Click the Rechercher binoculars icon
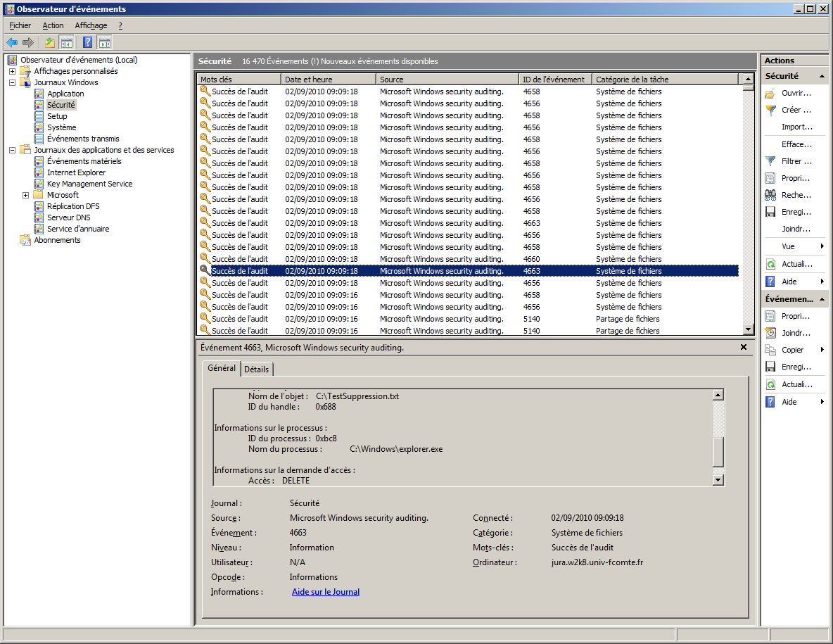This screenshot has height=644, width=833. coord(770,195)
